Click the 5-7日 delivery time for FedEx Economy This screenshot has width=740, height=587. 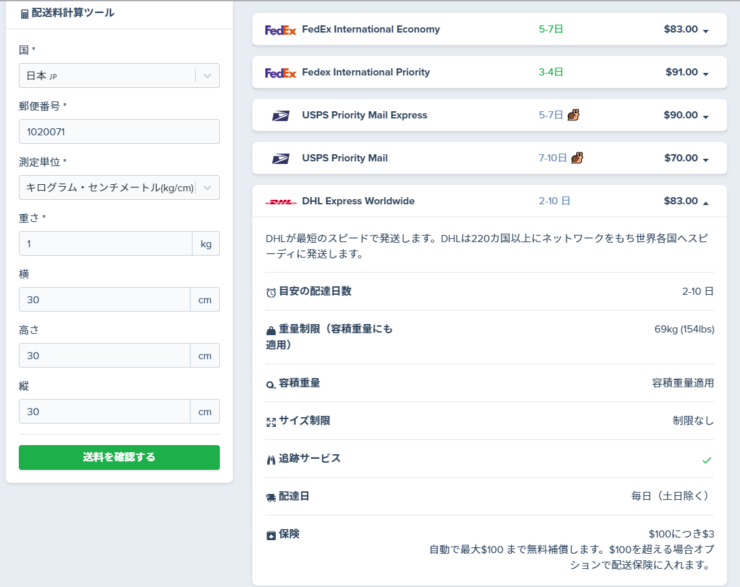551,29
